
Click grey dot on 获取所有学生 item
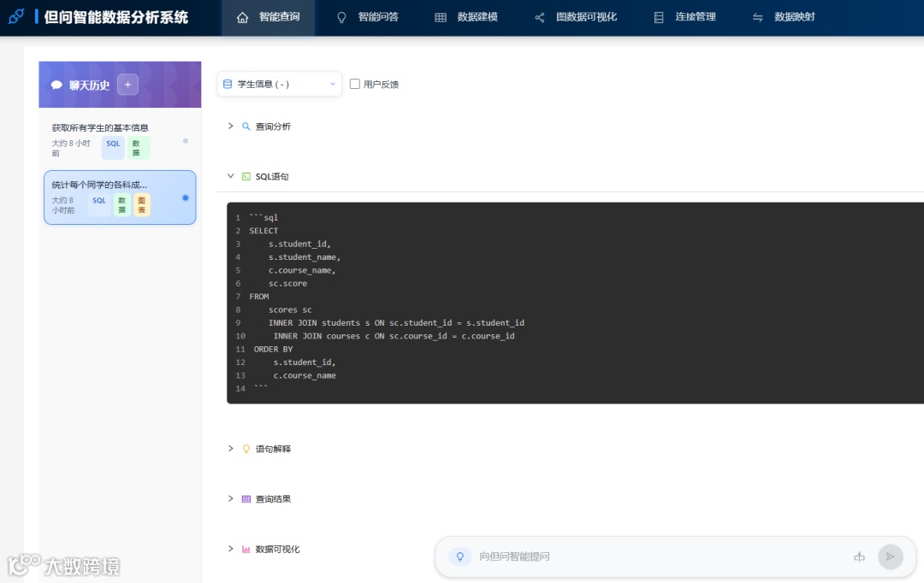pyautogui.click(x=186, y=141)
